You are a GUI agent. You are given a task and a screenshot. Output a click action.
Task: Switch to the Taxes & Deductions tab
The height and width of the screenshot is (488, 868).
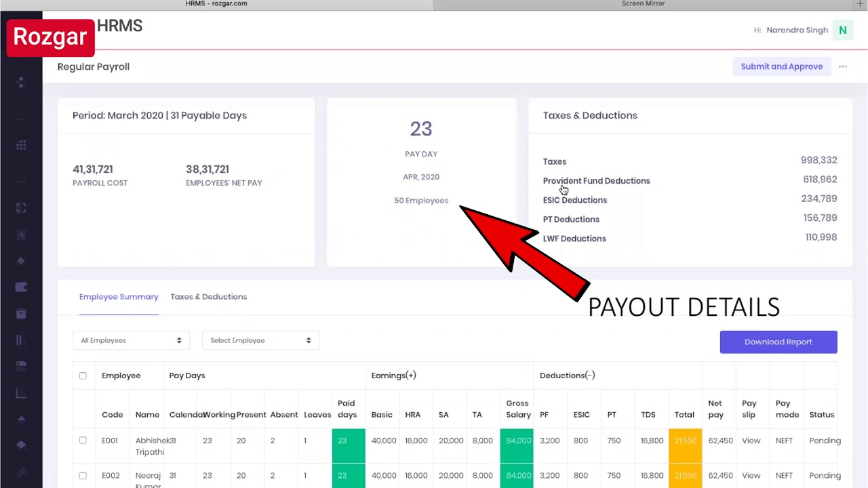[x=209, y=297]
